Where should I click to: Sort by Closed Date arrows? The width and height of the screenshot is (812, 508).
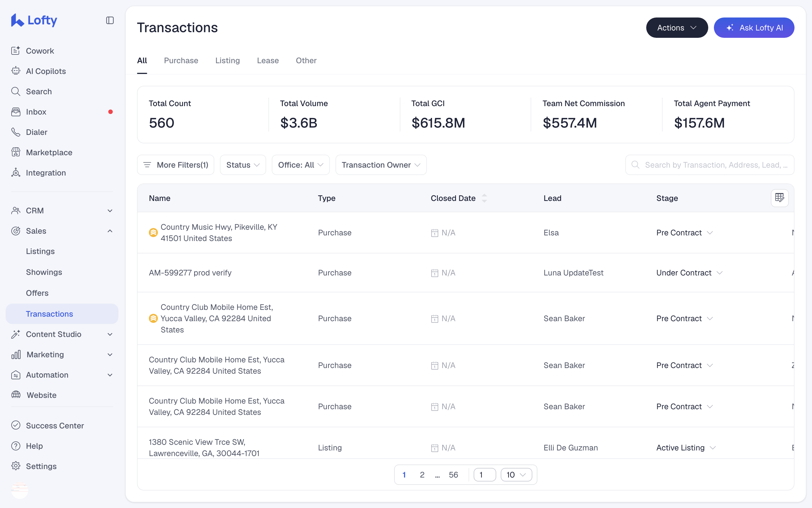pyautogui.click(x=484, y=198)
